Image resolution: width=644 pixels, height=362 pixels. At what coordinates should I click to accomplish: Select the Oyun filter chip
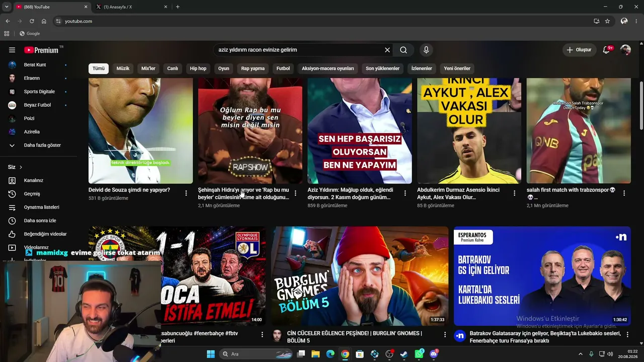coord(224,68)
